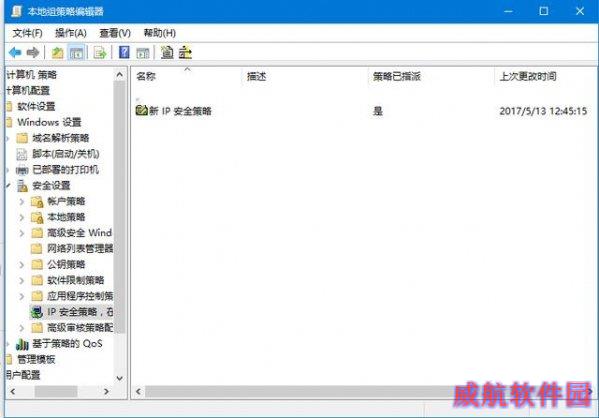Click the gray Forward arrow in toolbar
The image size is (599, 418).
pos(33,52)
